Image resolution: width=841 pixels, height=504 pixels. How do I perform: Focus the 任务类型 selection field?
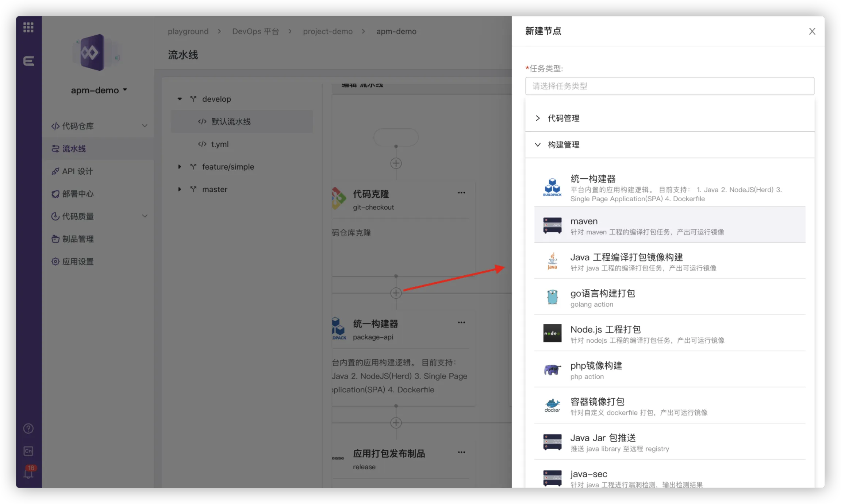[669, 86]
